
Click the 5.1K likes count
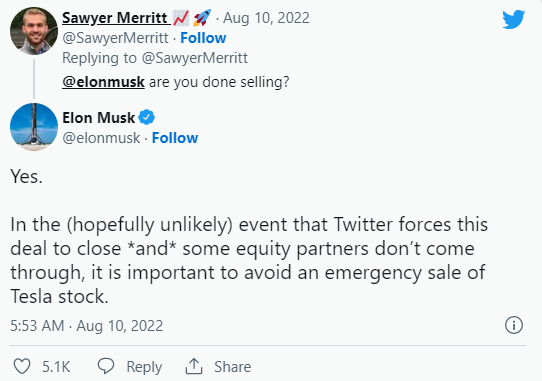click(x=56, y=366)
